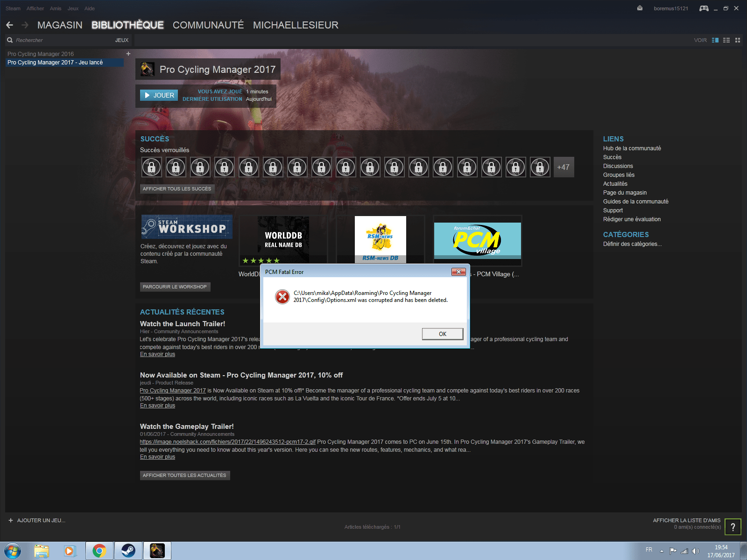Click AJOUTER UN JEU
Screen dimensions: 747x560
[37, 520]
